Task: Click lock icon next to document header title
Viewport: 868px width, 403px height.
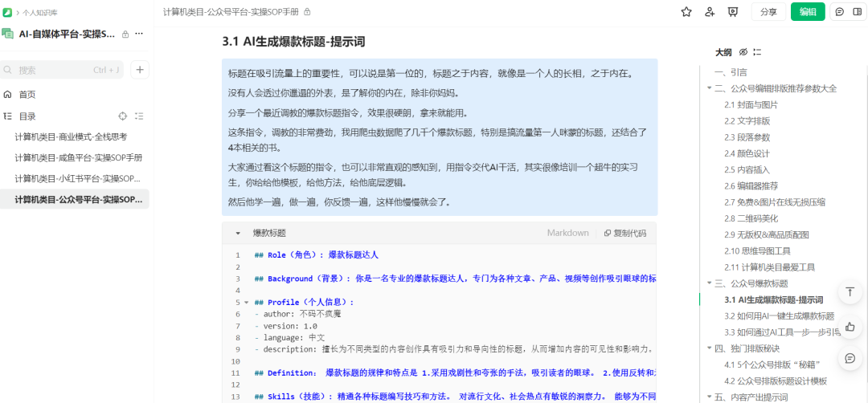Action: [307, 11]
